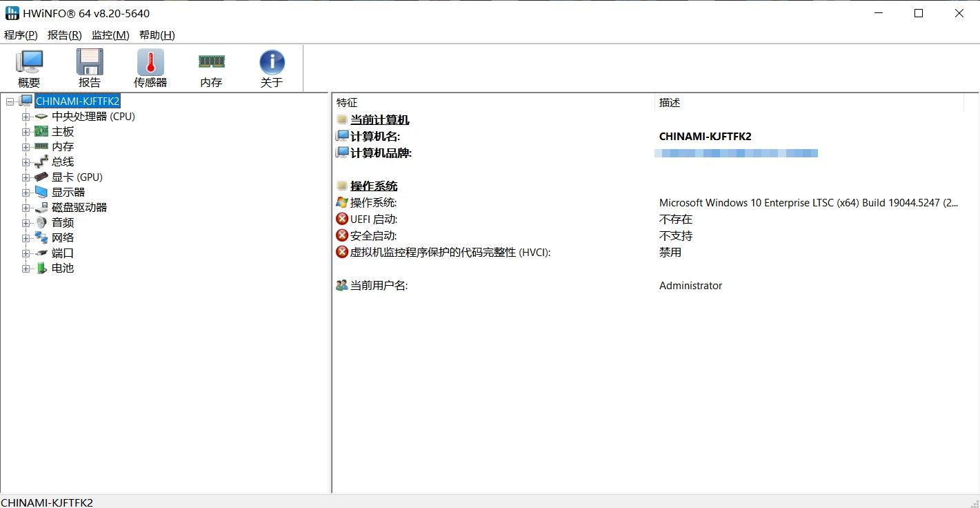The width and height of the screenshot is (980, 508).
Task: Click the 描述 column header
Action: (808, 103)
